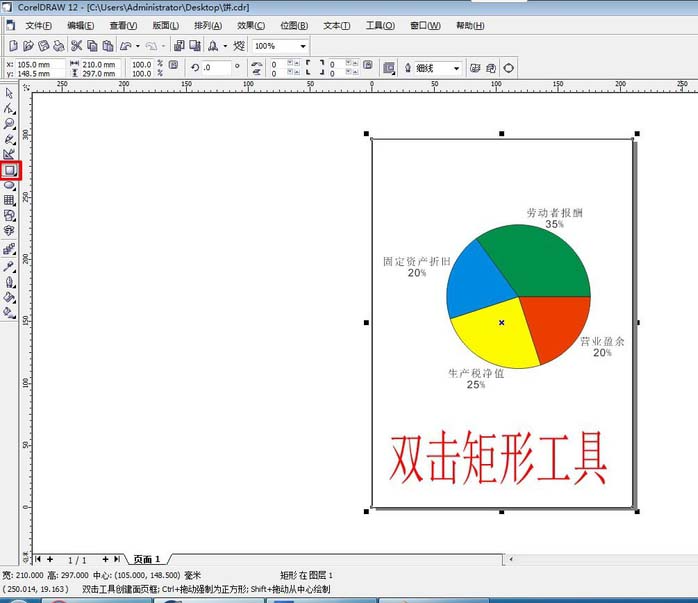Image resolution: width=698 pixels, height=603 pixels.
Task: Select the Rectangle tool in the toolbox
Action: pyautogui.click(x=10, y=171)
